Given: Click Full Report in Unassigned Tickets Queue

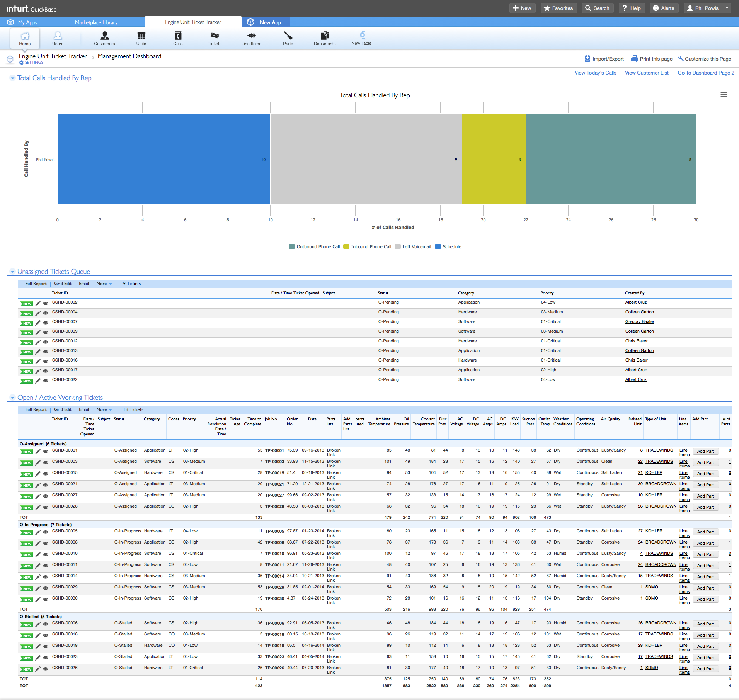Looking at the screenshot, I should [36, 284].
